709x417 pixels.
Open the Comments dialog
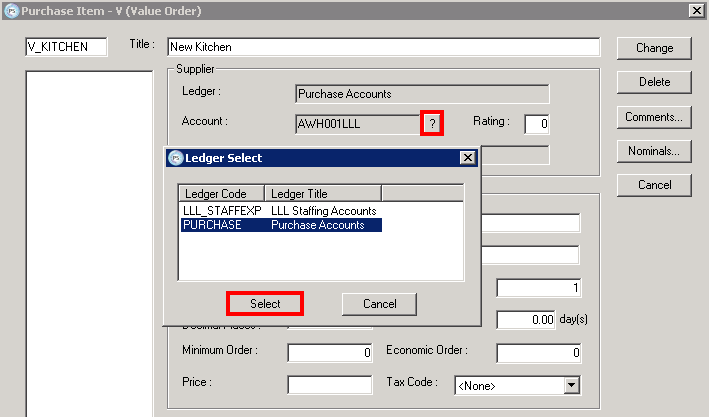654,117
